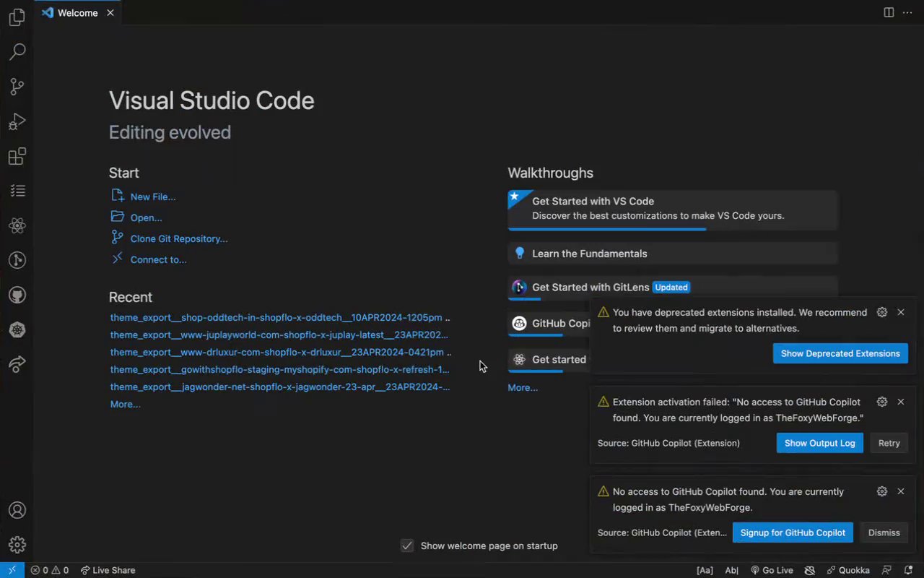Screen dimensions: 924x578
Task: Open the Explorer view in activity bar
Action: tap(17, 18)
